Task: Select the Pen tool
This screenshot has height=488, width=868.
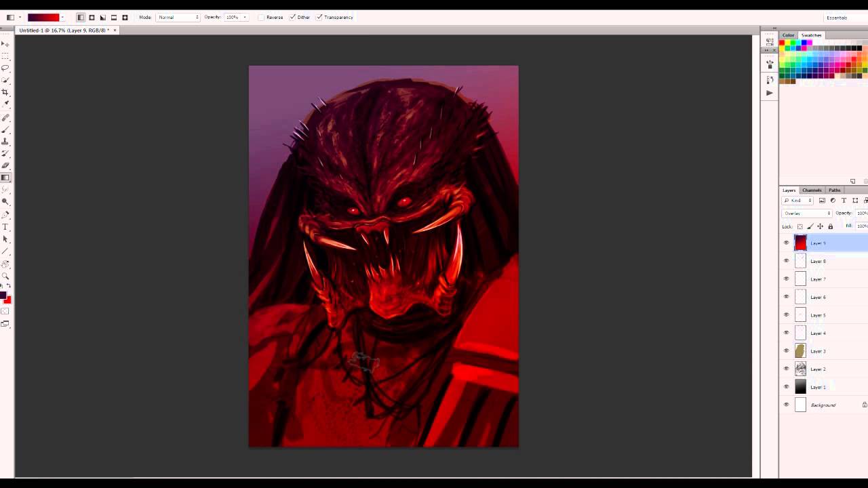Action: pyautogui.click(x=5, y=214)
